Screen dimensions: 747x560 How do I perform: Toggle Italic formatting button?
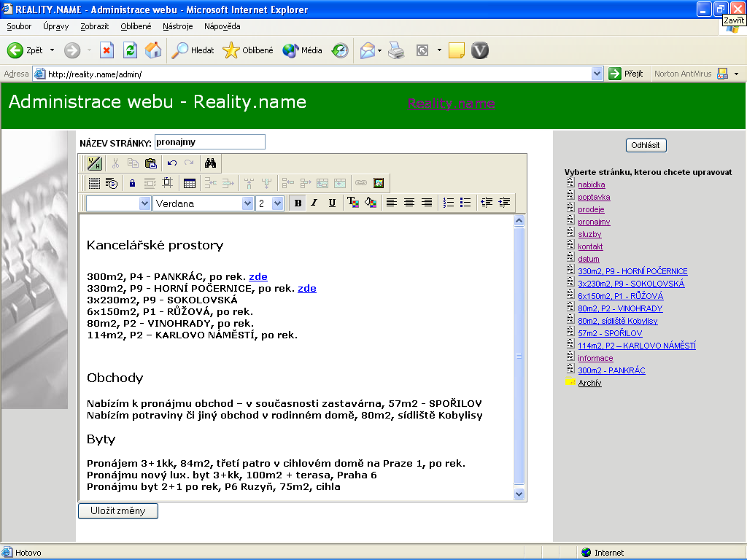[314, 203]
